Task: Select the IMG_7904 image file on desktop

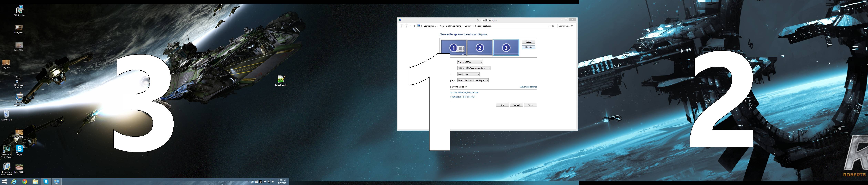Action: coord(19,134)
